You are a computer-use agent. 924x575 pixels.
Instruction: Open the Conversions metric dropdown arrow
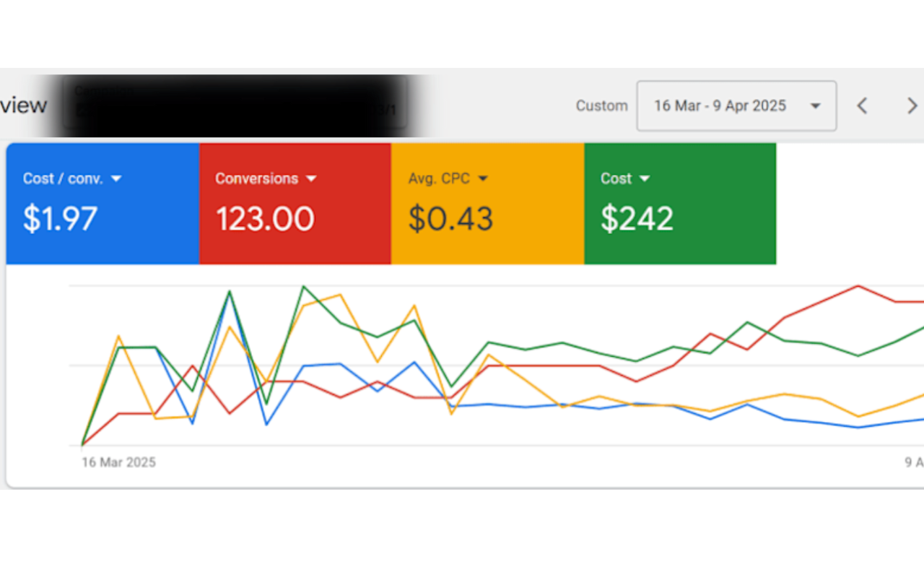(311, 178)
